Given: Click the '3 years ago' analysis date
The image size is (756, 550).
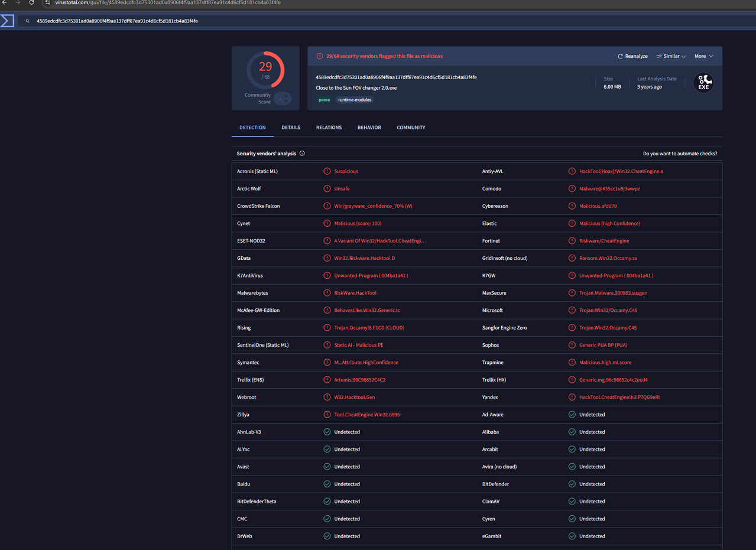Looking at the screenshot, I should (650, 87).
